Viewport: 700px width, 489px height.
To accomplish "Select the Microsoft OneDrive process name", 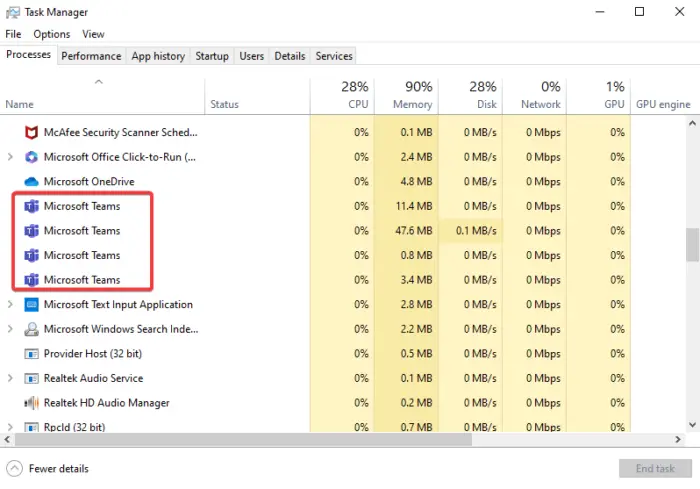I will click(89, 182).
